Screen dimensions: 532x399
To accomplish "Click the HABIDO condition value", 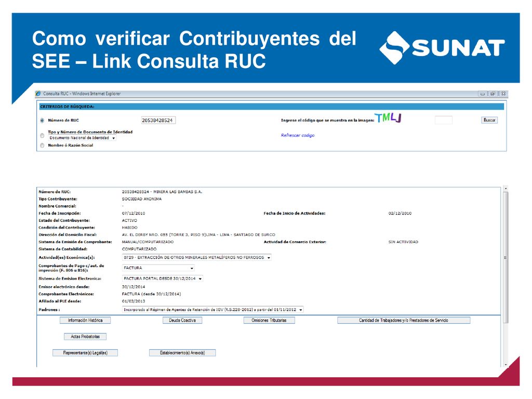I will (129, 228).
